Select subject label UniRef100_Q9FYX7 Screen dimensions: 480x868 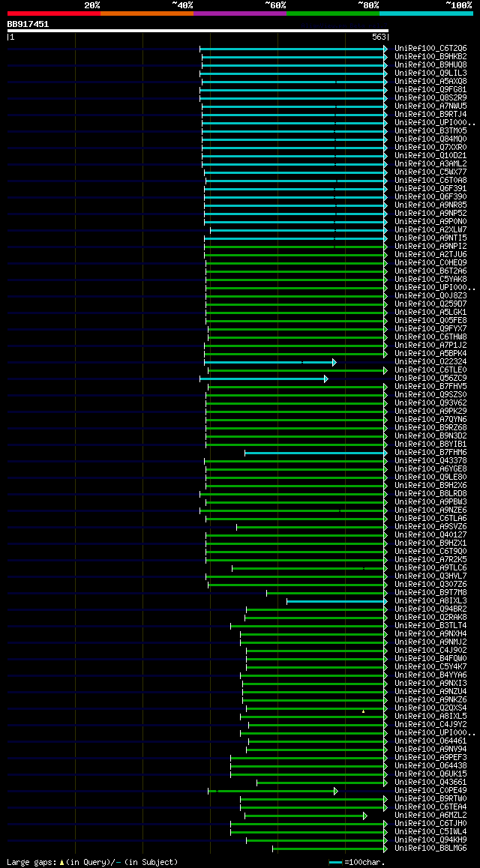430,329
